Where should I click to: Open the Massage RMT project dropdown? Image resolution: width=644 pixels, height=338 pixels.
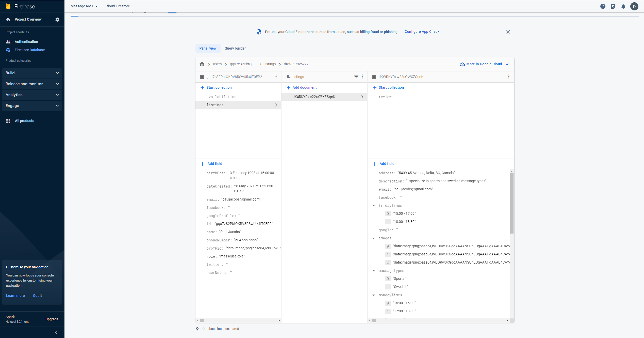(84, 6)
